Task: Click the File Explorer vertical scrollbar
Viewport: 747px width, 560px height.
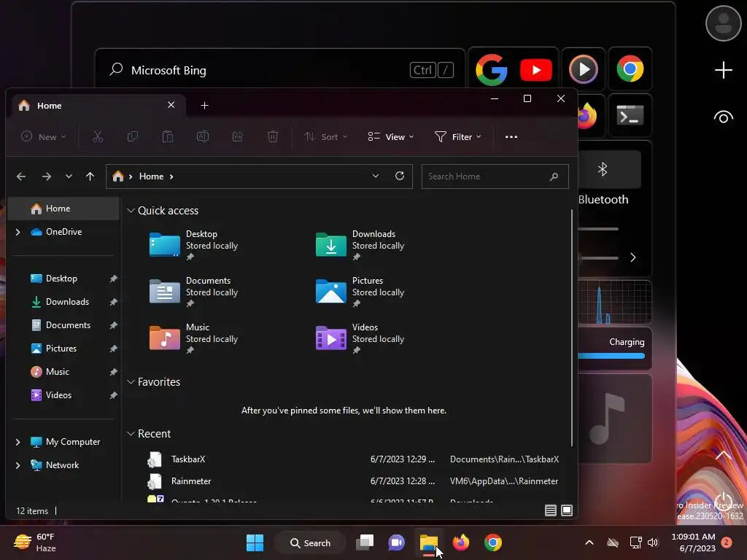Action: click(571, 327)
